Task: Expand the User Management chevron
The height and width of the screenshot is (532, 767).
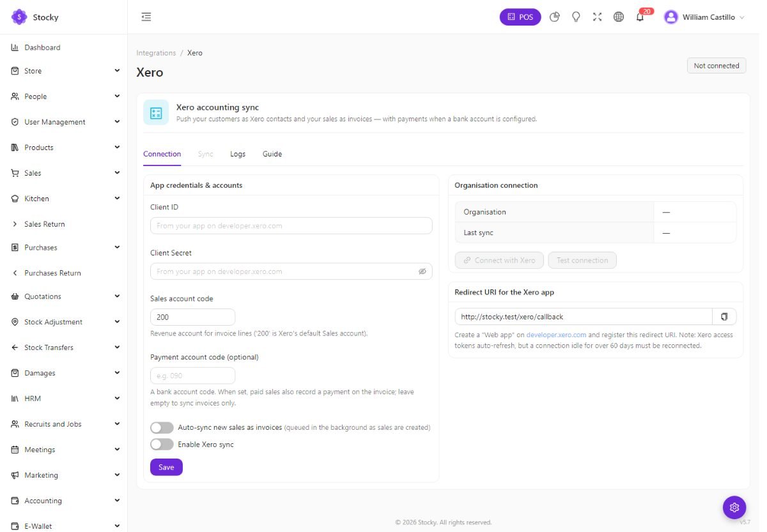Action: (x=117, y=121)
